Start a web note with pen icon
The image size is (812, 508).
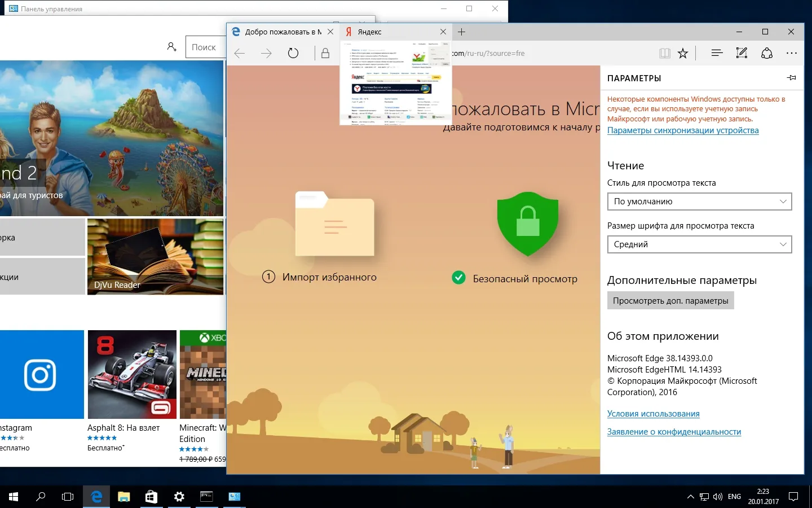(742, 53)
